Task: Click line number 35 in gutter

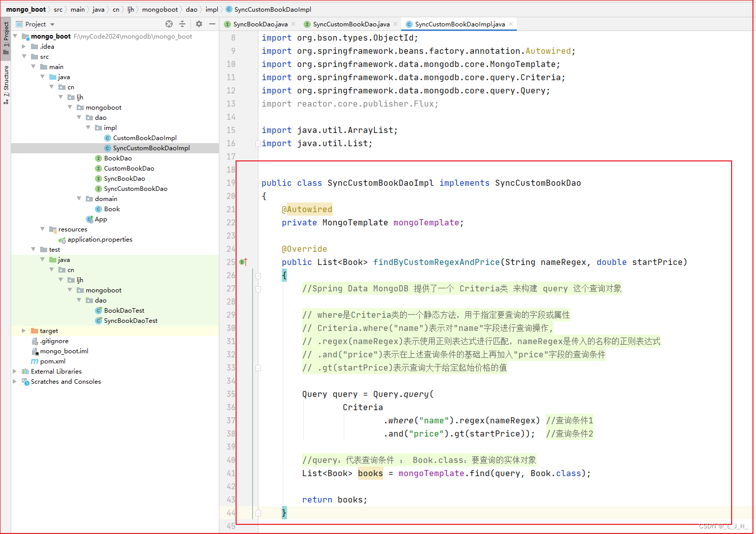Action: coord(231,394)
